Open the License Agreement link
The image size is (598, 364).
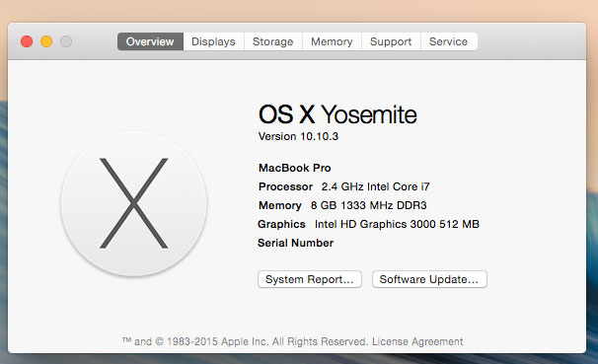tap(417, 341)
